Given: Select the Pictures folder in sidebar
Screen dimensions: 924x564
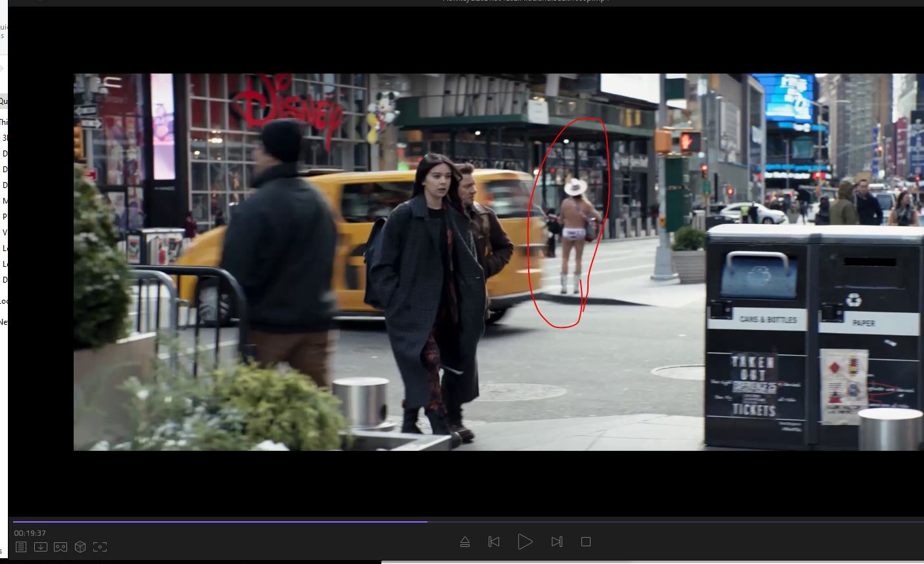Looking at the screenshot, I should click(x=5, y=217).
